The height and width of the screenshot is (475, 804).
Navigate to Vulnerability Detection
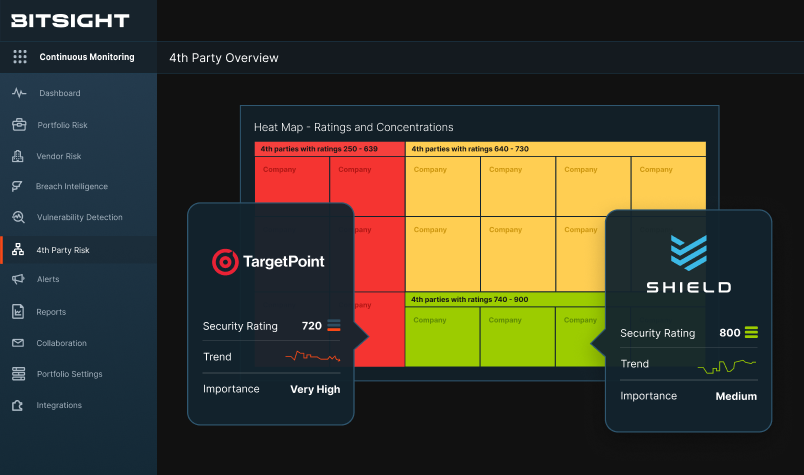pos(78,217)
